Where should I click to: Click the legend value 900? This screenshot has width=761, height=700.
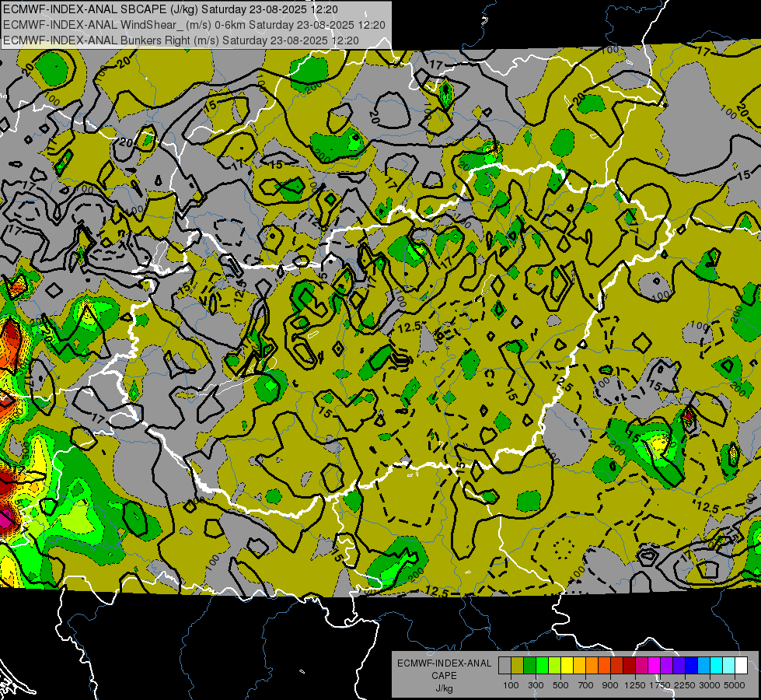[610, 685]
